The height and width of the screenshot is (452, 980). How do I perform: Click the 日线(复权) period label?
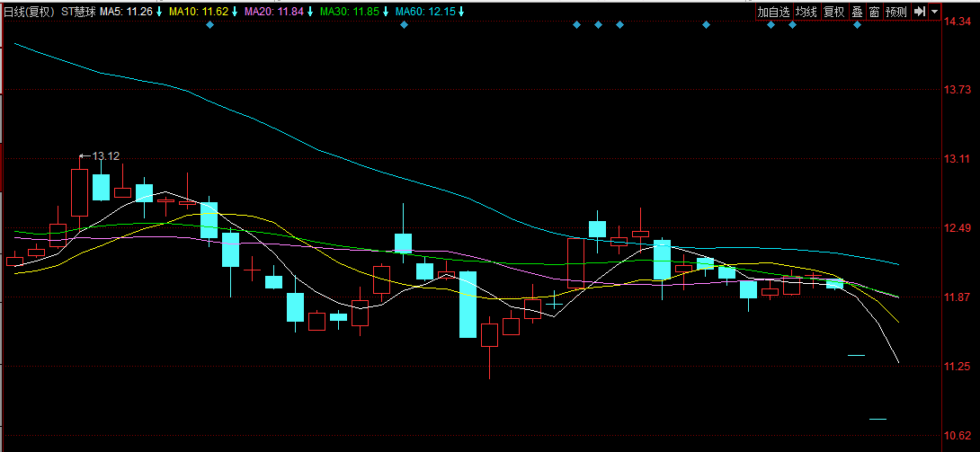[30, 12]
